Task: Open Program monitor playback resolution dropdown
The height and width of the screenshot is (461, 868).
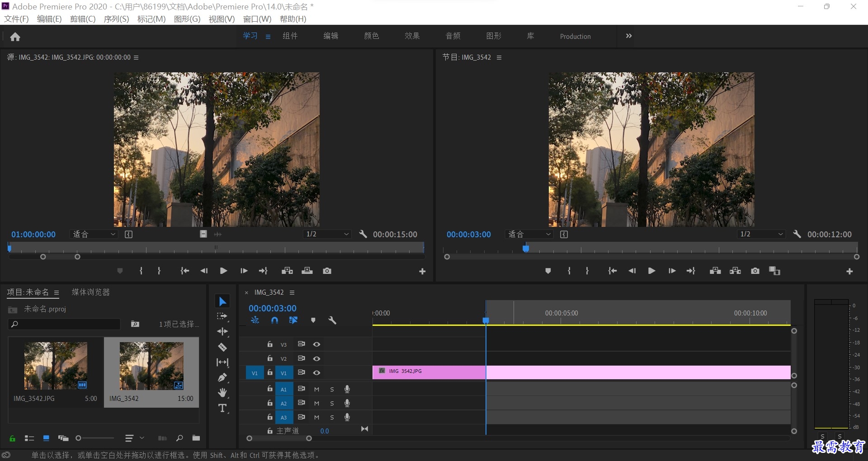Action: coord(761,234)
